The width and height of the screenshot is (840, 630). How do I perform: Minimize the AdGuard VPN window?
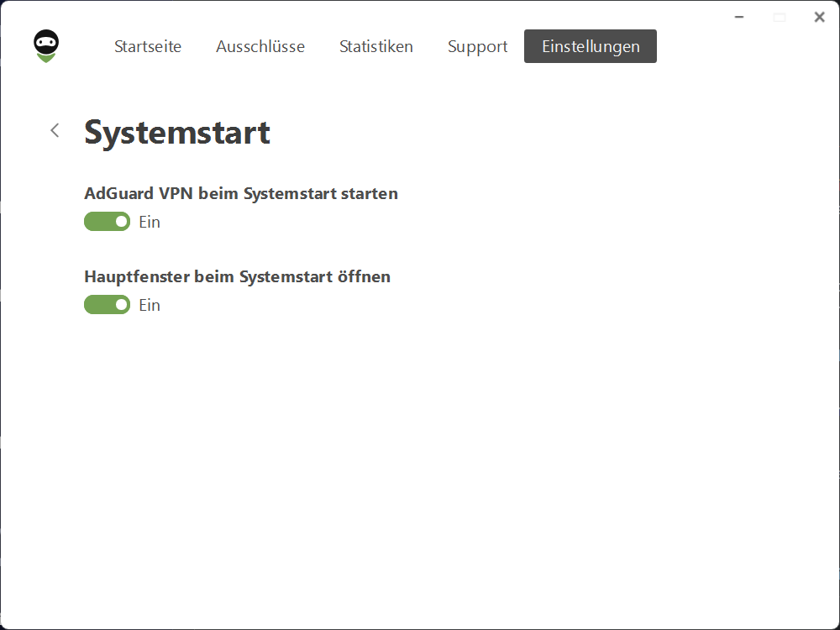(x=738, y=16)
